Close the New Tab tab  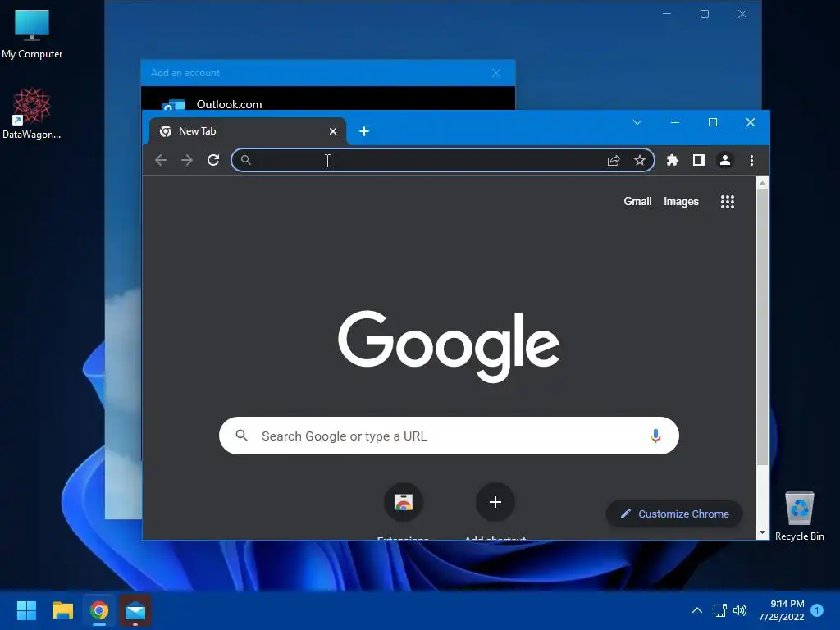[x=333, y=131]
